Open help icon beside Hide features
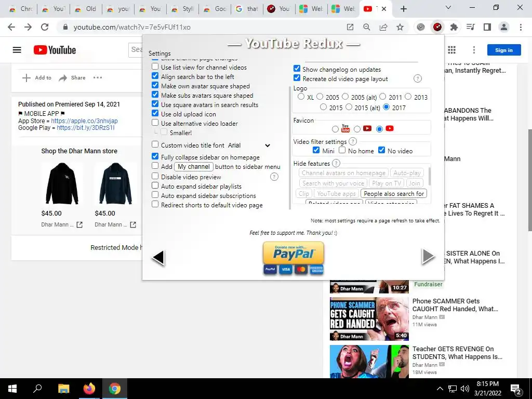The width and height of the screenshot is (532, 399). 336,164
